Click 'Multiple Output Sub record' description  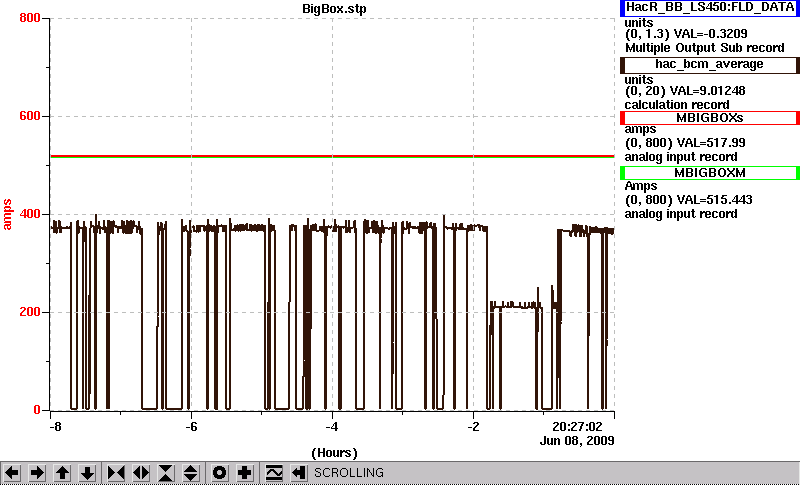705,48
